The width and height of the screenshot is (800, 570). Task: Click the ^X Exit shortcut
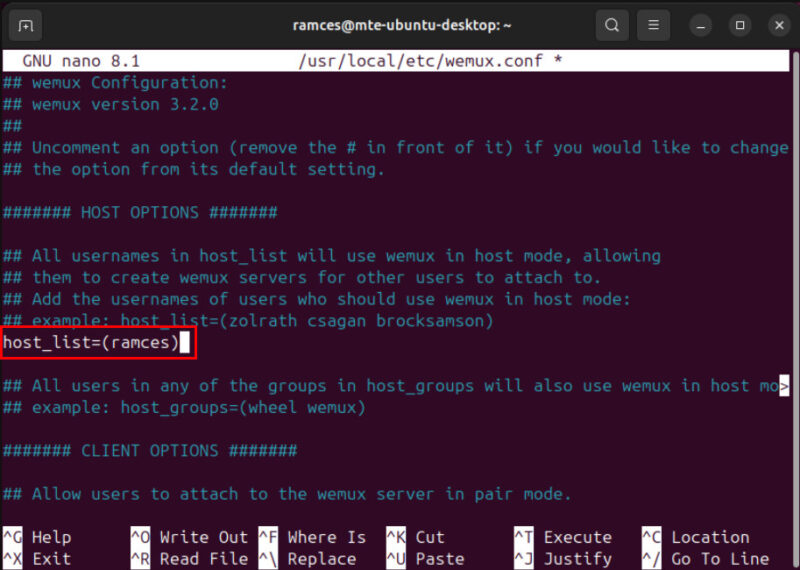[x=37, y=559]
